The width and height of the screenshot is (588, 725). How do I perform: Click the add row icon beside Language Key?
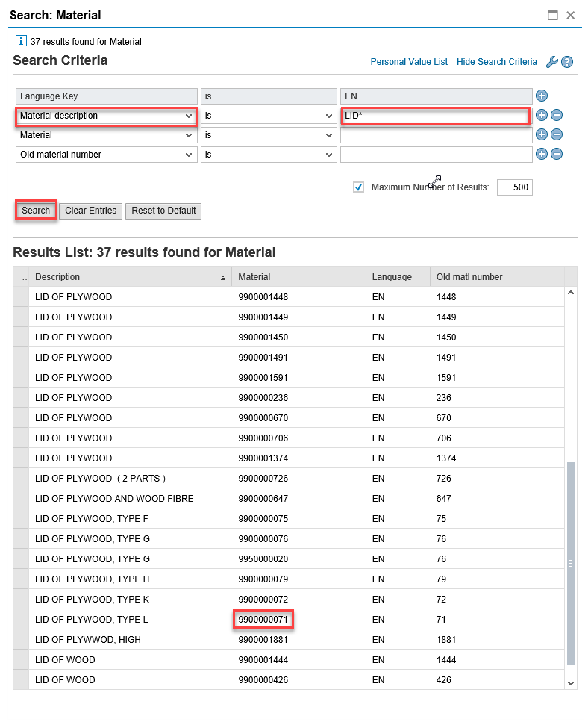pos(541,96)
